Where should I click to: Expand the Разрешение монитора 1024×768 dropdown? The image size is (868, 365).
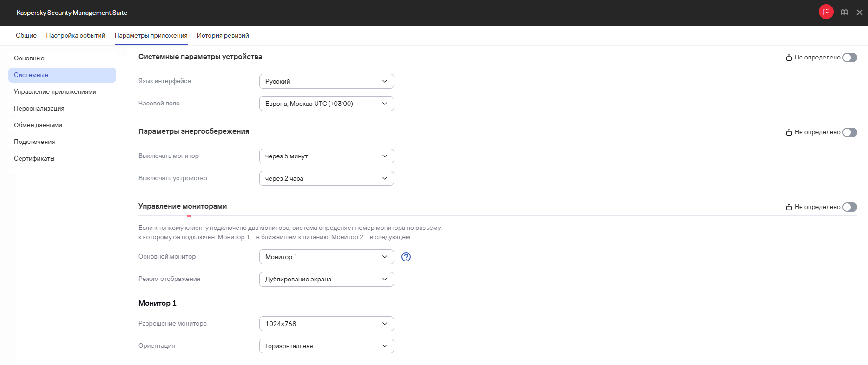point(326,324)
